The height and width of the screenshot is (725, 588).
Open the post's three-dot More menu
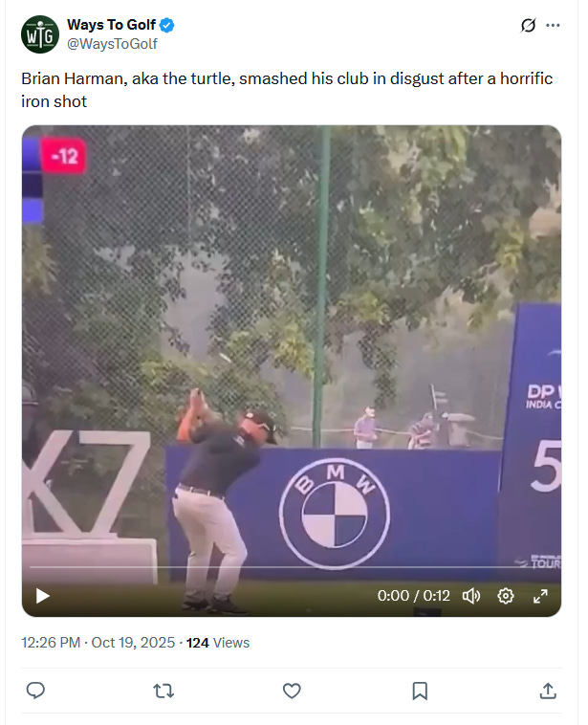click(x=553, y=25)
